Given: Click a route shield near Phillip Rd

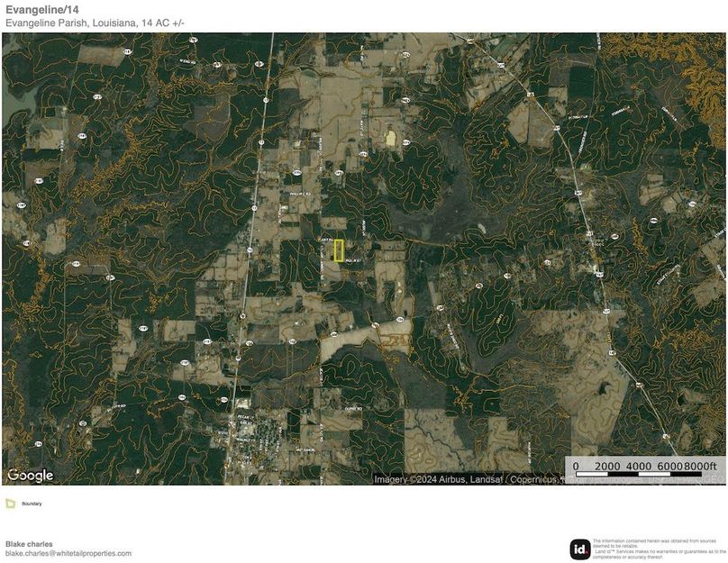Looking at the screenshot, I should pos(297,172).
